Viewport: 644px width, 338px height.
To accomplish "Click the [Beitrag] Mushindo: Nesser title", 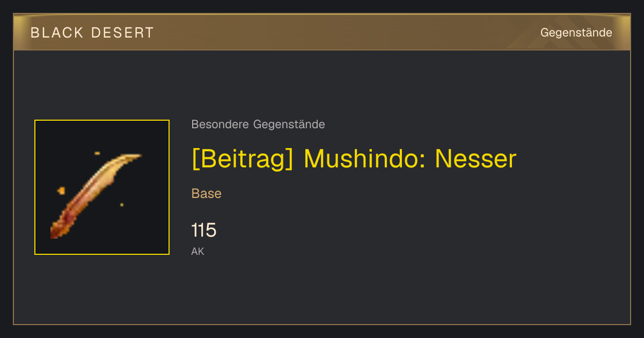I will pyautogui.click(x=354, y=159).
